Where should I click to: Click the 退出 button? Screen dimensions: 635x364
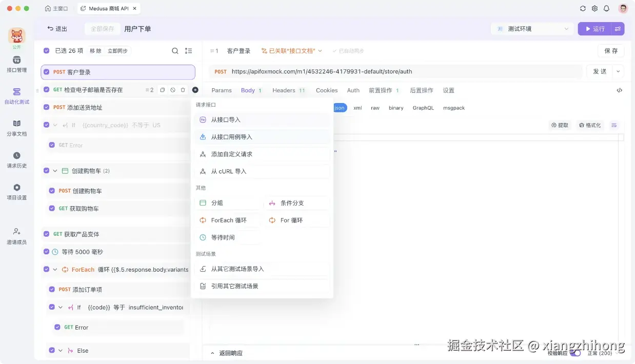57,29
